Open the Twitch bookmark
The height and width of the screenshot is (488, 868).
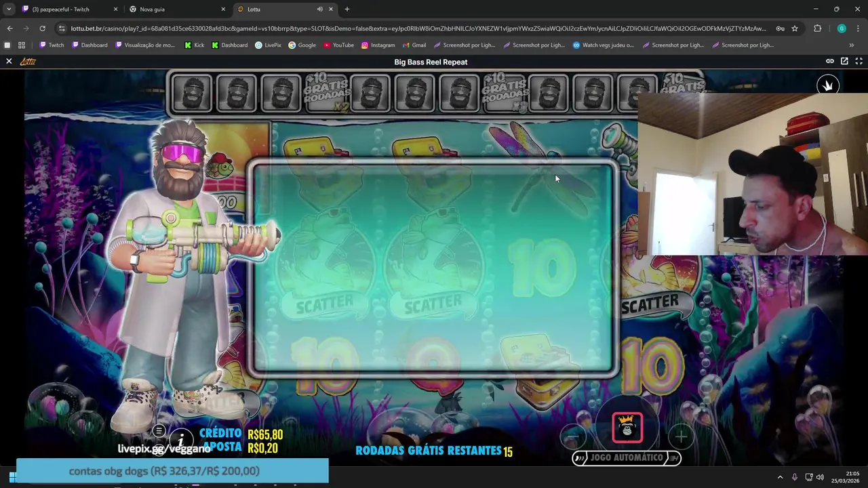[x=52, y=45]
